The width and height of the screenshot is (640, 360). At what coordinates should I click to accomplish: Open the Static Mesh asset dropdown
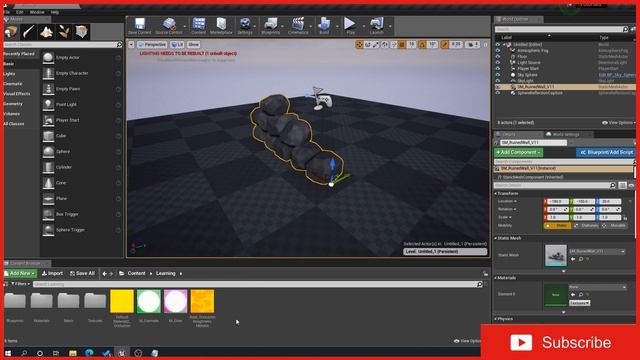coord(597,251)
